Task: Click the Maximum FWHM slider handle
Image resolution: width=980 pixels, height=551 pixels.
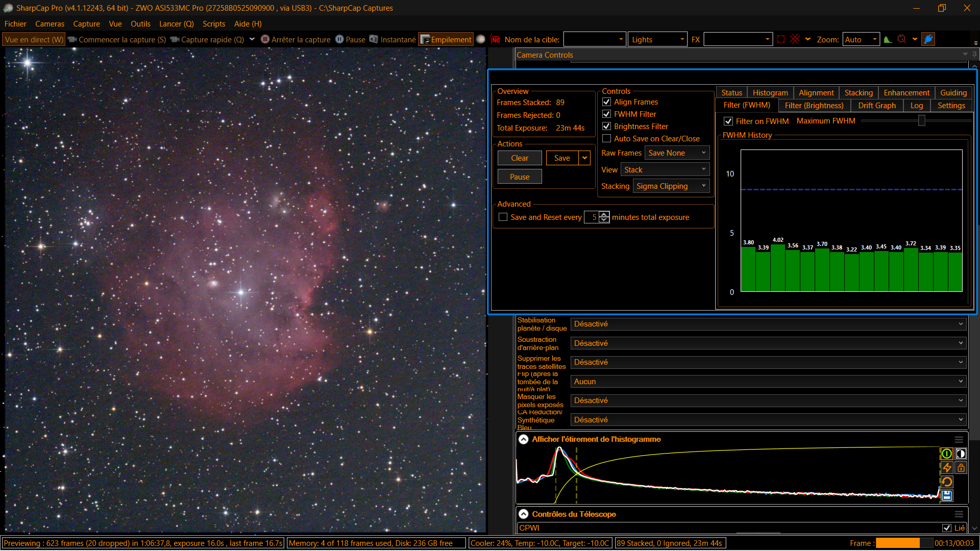Action: coord(921,120)
